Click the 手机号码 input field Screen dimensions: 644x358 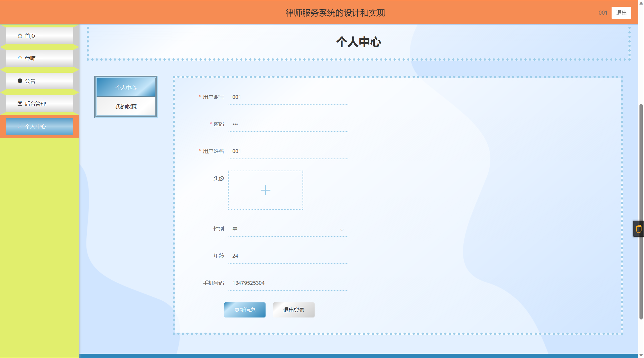pos(288,283)
